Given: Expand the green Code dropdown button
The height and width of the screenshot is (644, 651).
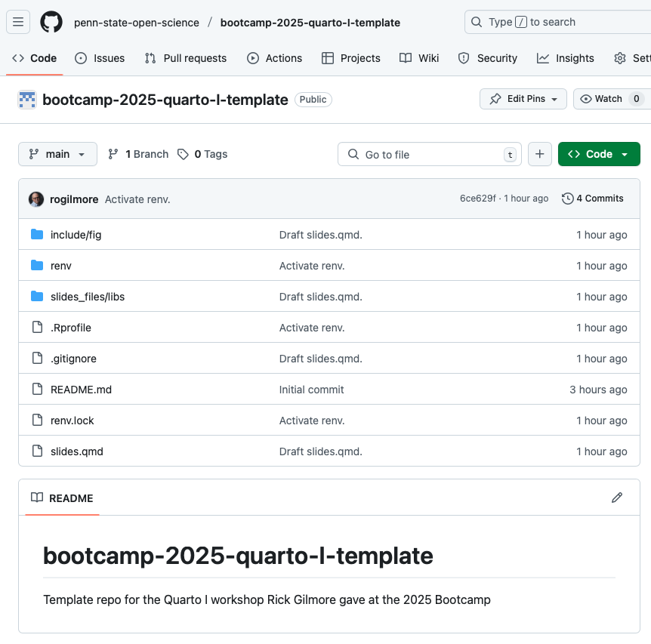Looking at the screenshot, I should (x=598, y=154).
